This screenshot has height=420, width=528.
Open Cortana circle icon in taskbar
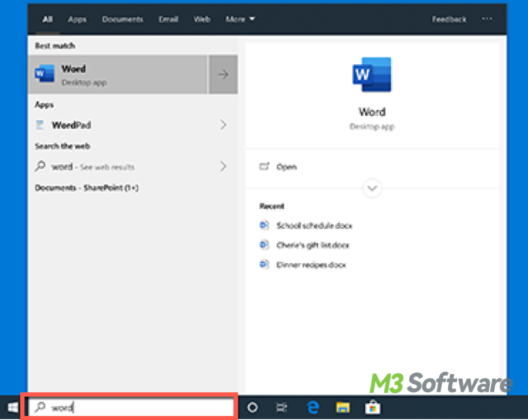pyautogui.click(x=253, y=408)
